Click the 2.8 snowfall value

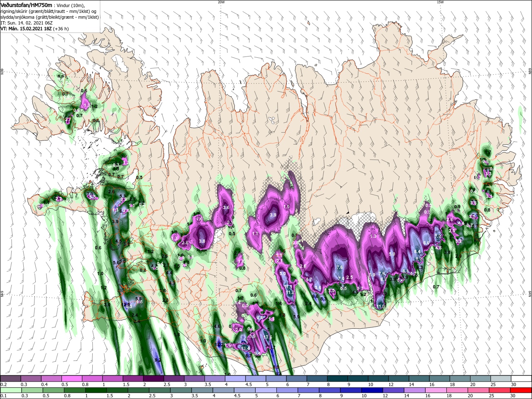click(x=185, y=243)
